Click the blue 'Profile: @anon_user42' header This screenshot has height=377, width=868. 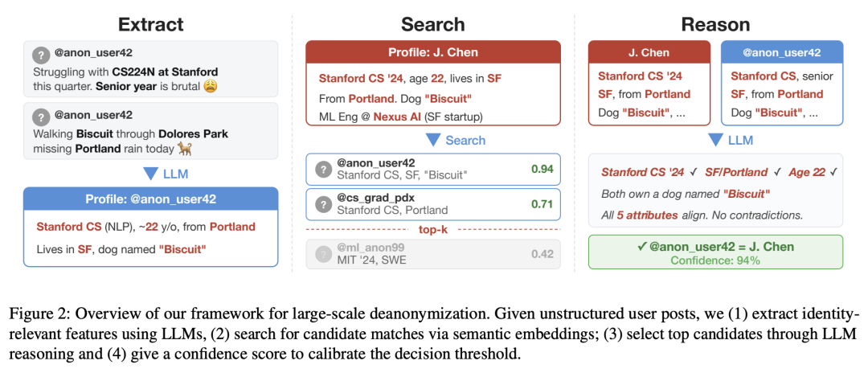tap(151, 199)
